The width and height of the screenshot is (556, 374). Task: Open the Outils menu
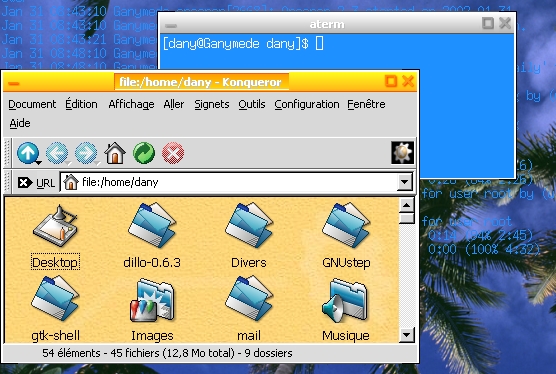252,104
